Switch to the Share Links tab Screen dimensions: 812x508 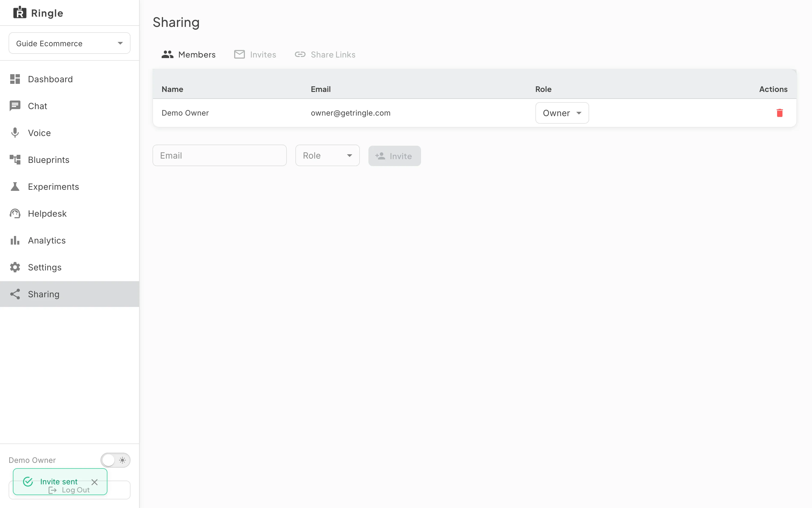325,54
